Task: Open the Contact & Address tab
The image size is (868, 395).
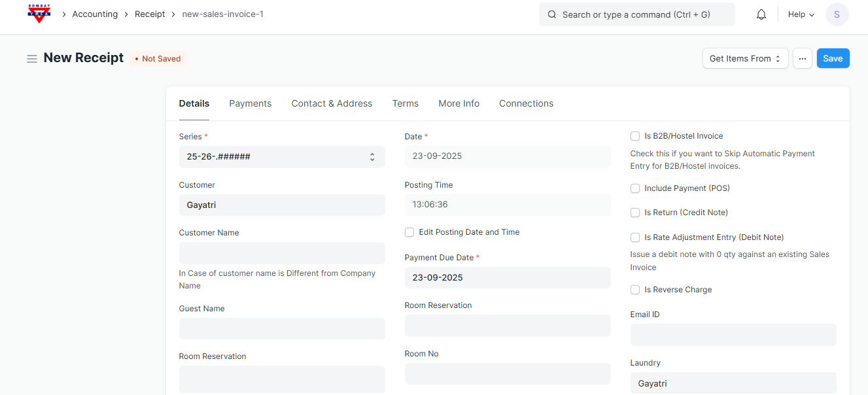Action: (332, 103)
